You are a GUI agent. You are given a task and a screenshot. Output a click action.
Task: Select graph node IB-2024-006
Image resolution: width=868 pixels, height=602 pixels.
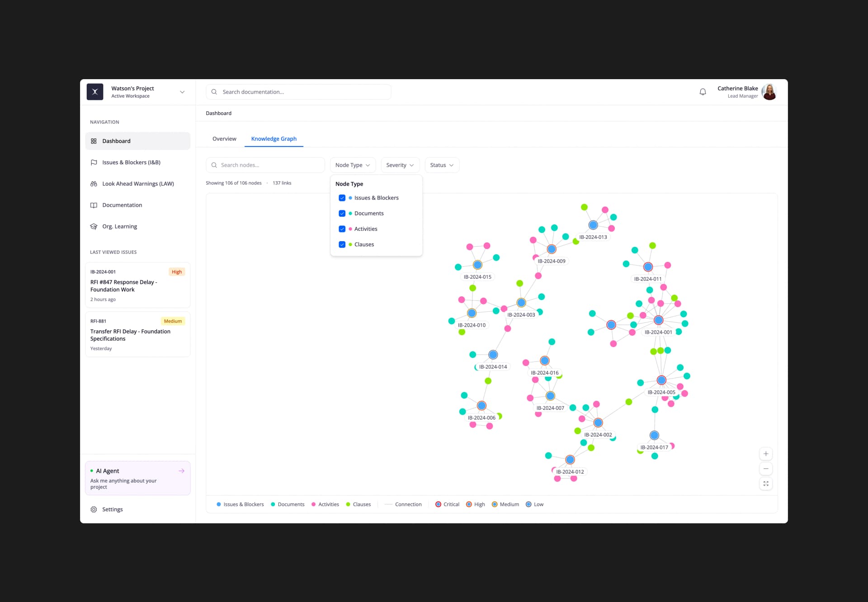click(481, 406)
